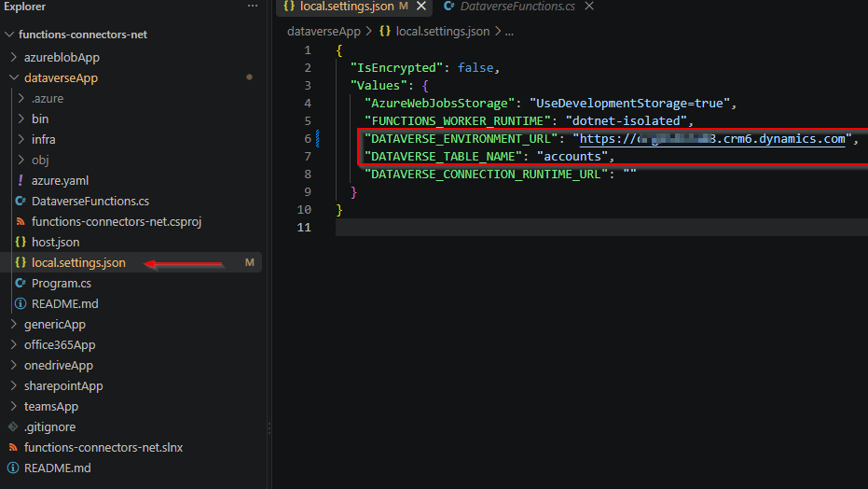Viewport: 868px width, 489px height.
Task: Click the "DATAVERSE_ENVIRONMENT_URL" key
Action: (x=462, y=138)
